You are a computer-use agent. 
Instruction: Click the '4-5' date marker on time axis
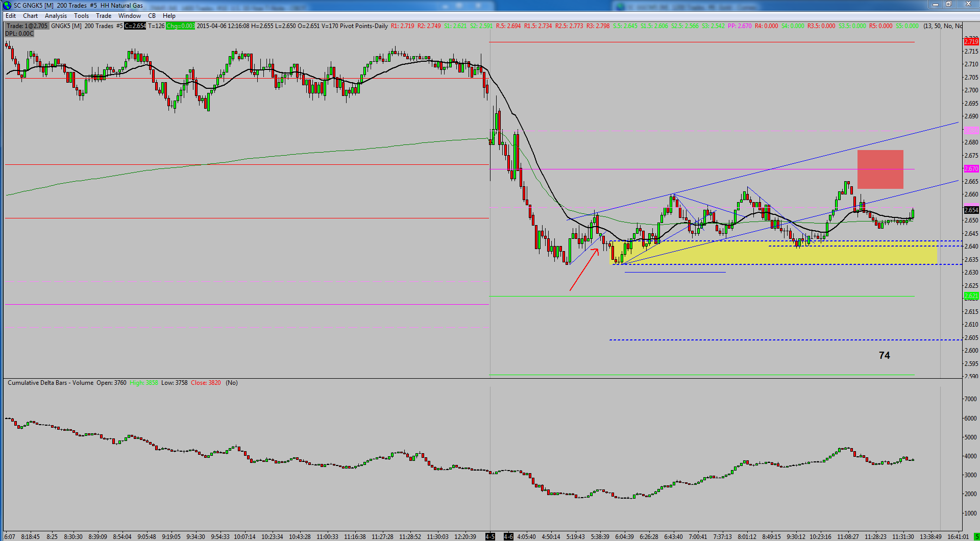click(490, 537)
